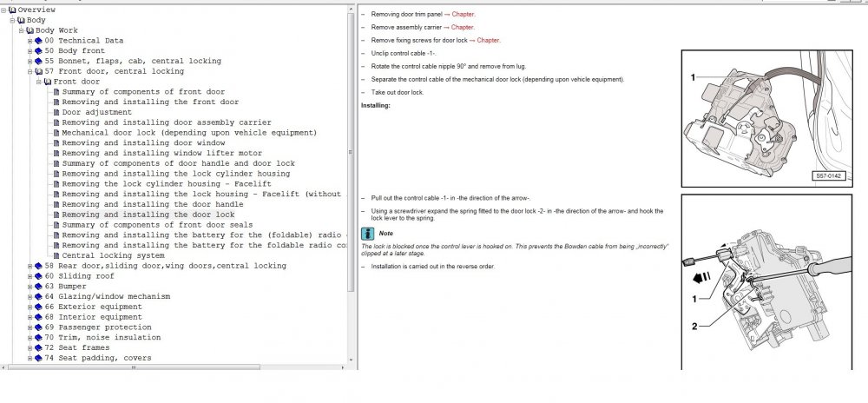This screenshot has height=403, width=868.
Task: Select Door adjustment topic
Action: (97, 112)
